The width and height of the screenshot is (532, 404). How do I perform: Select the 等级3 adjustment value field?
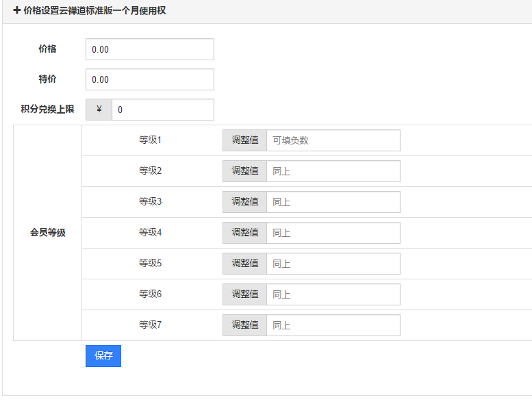tap(333, 202)
